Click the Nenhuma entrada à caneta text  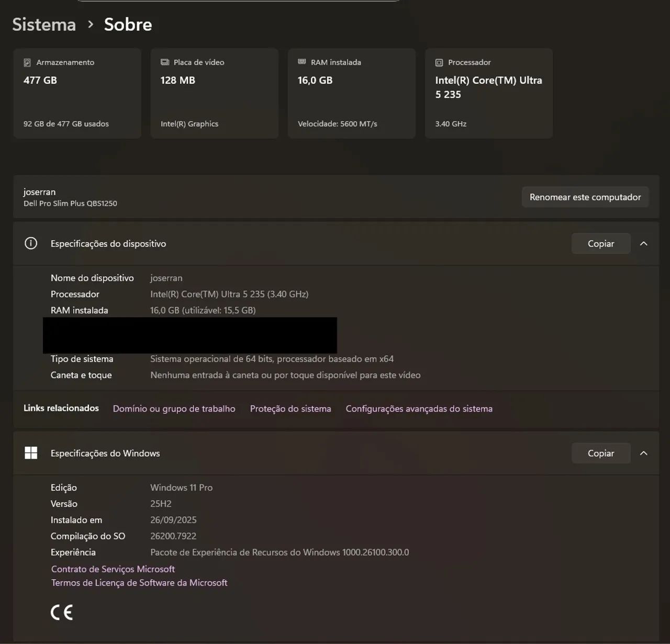(285, 375)
